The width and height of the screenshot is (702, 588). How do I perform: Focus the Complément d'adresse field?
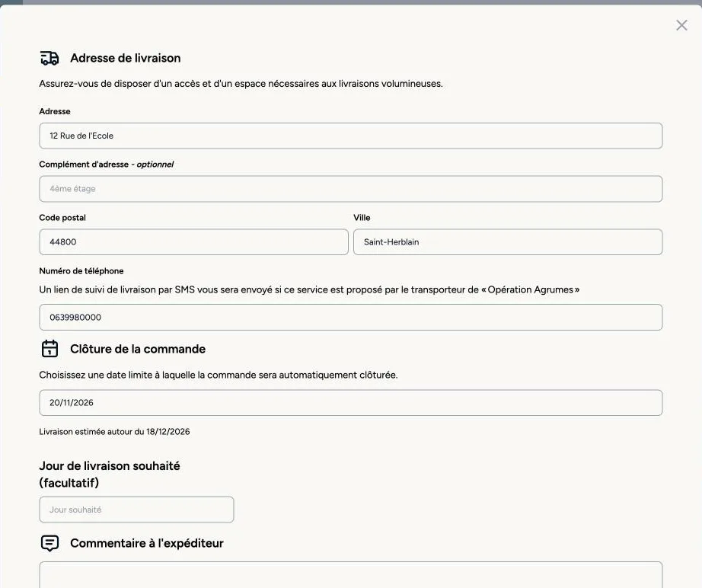click(x=350, y=189)
